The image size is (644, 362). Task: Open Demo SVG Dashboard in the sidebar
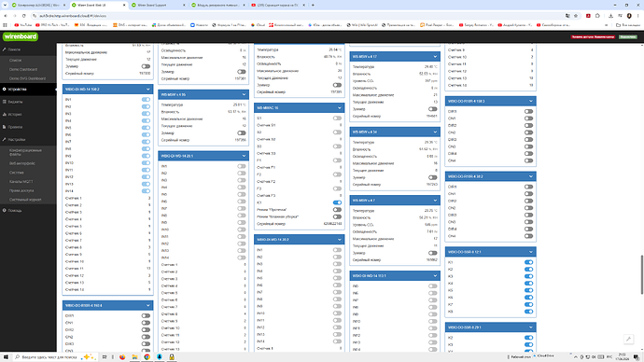(27, 78)
